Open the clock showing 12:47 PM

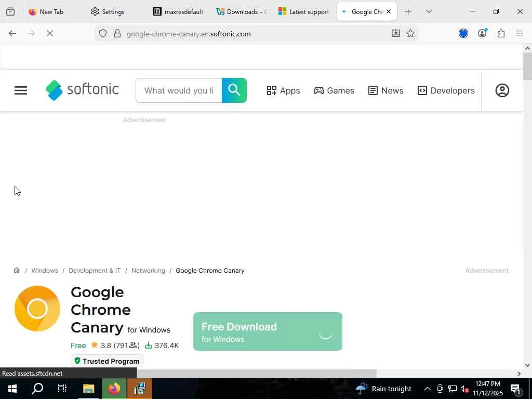coord(488,389)
